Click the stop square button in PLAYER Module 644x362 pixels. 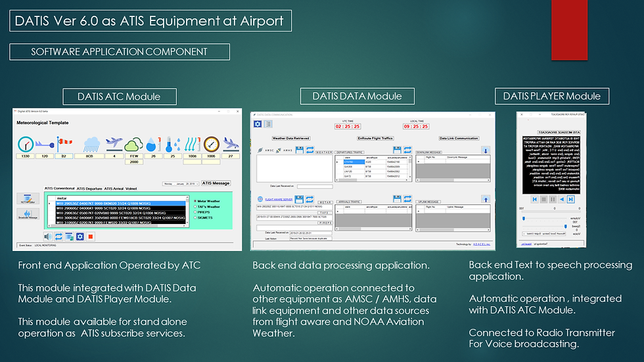pos(543,200)
